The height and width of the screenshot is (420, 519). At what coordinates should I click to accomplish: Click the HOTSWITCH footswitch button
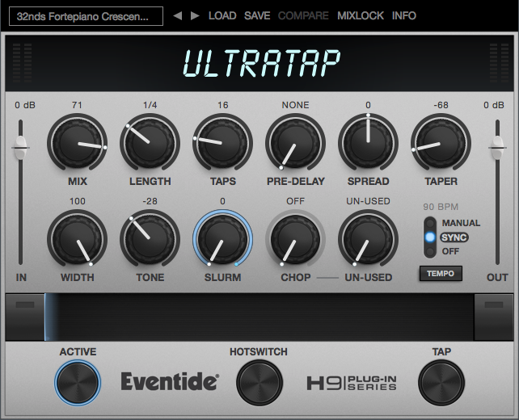pyautogui.click(x=259, y=382)
